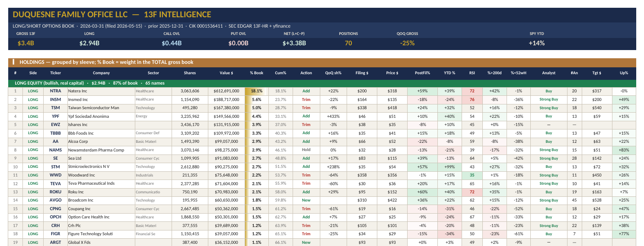Select Stmicroelectronics N V company cell
Image resolution: width=644 pixels, height=246 pixels.
point(101,167)
